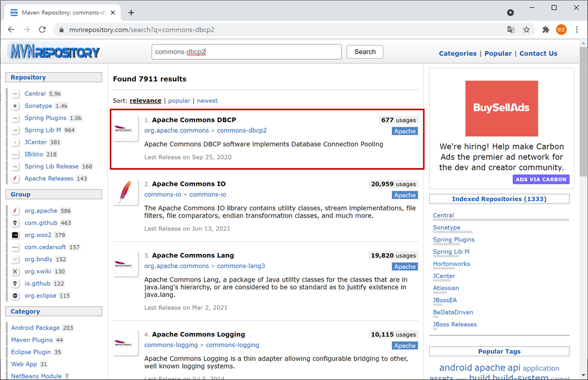Click the Apache Commons DBCP result icon
588x380 pixels.
click(x=126, y=129)
